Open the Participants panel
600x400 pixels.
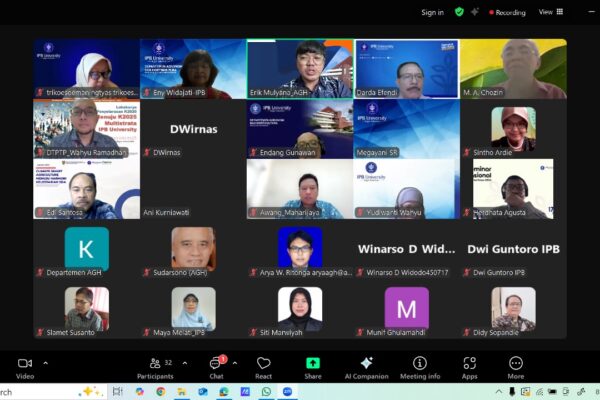click(153, 366)
